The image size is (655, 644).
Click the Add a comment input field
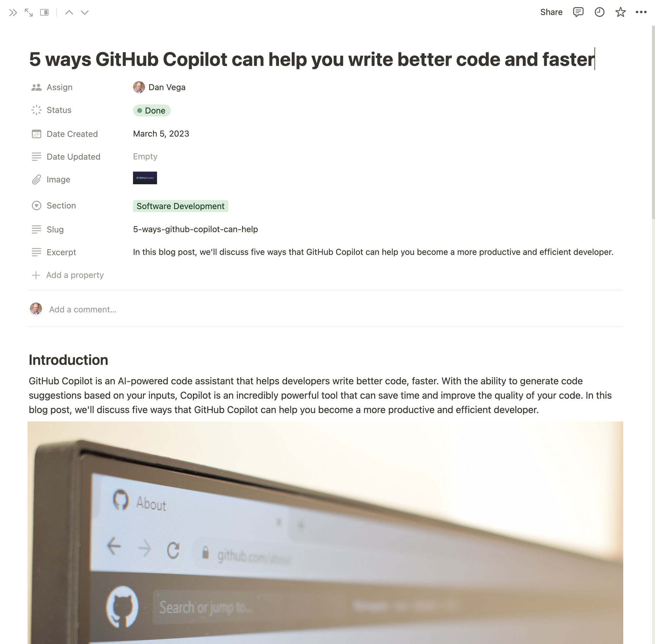point(83,309)
